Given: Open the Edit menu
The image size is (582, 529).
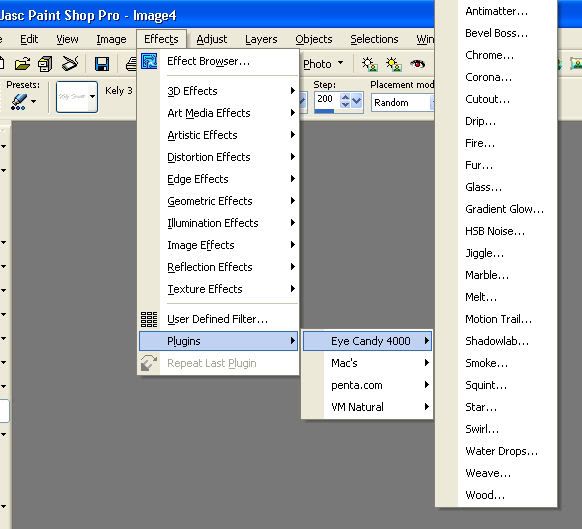Looking at the screenshot, I should [29, 39].
